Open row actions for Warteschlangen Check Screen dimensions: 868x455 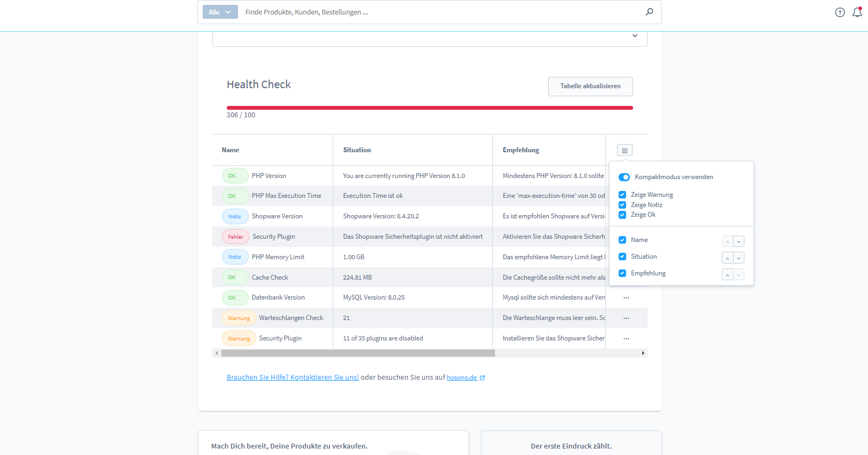(626, 318)
